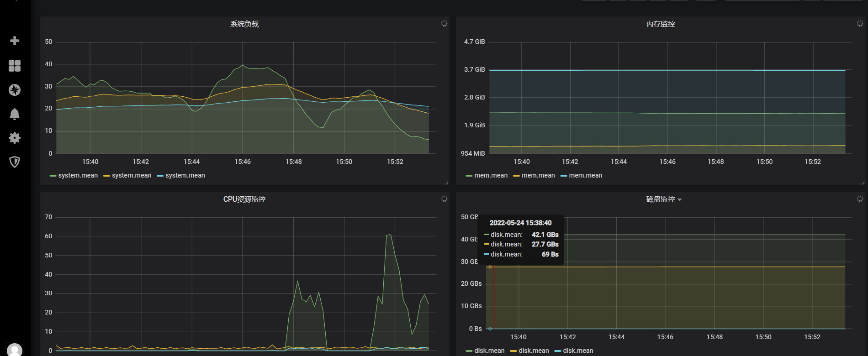Click 0 Bs y-axis label in disk chart

pos(476,329)
